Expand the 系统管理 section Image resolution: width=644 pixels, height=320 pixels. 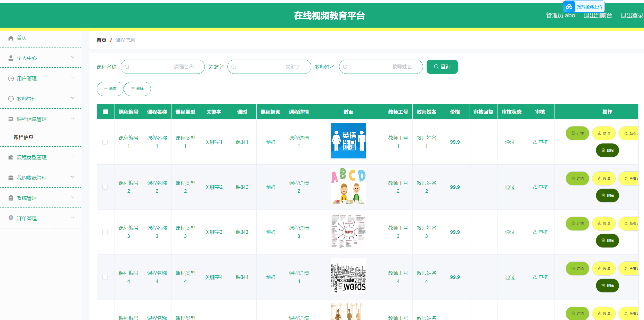pos(72,197)
